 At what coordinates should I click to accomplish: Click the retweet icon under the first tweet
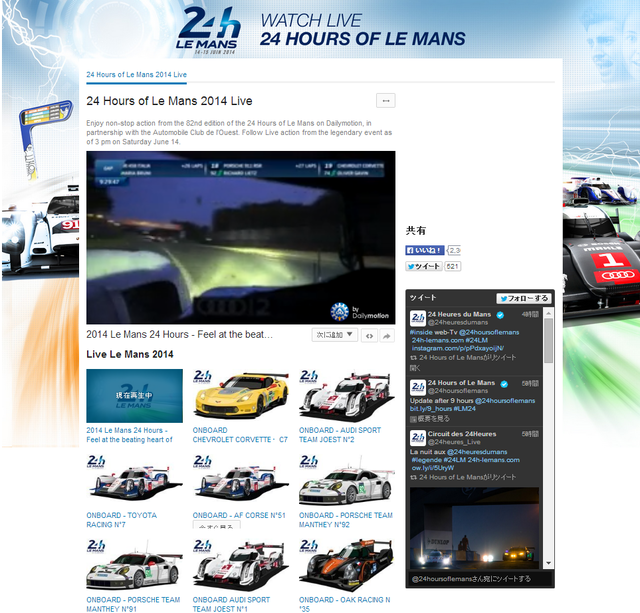point(413,358)
